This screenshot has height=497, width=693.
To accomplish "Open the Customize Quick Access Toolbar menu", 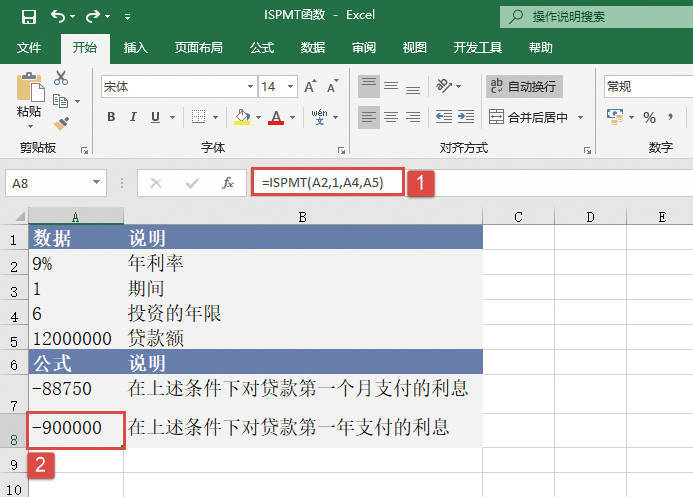I will (127, 17).
